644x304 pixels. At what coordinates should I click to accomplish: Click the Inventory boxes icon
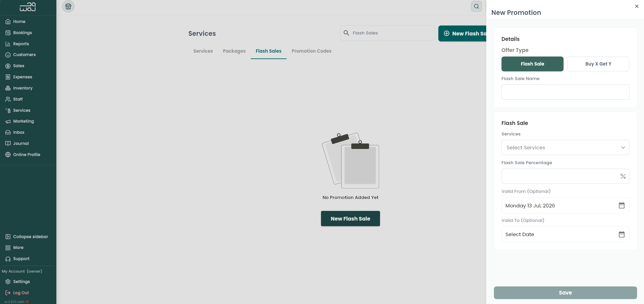coord(8,88)
